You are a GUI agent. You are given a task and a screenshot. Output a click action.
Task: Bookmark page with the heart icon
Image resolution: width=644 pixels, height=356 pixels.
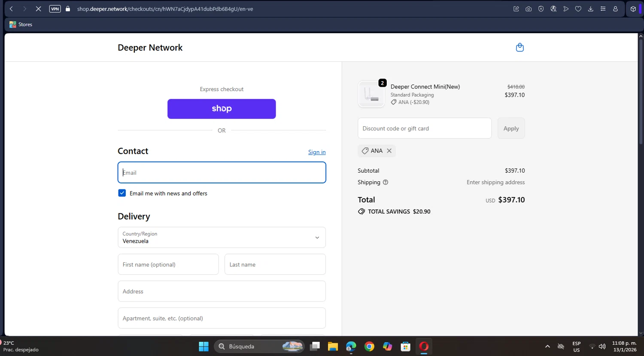578,9
